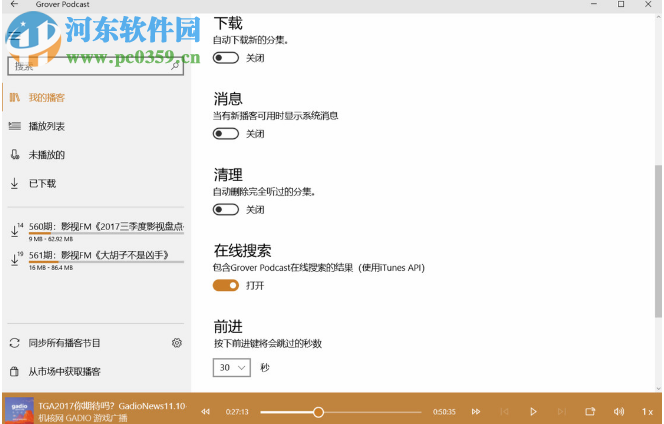Click the download icon for episode 561期

click(x=14, y=259)
